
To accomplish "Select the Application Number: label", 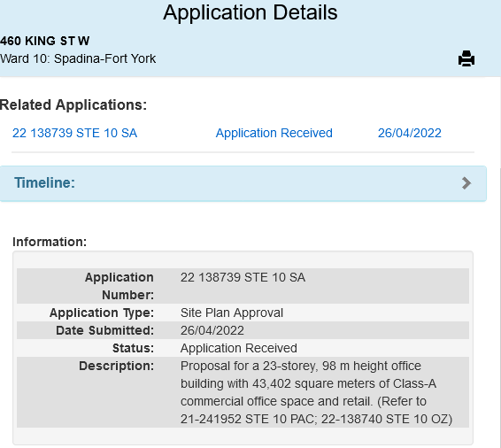I will pos(119,286).
